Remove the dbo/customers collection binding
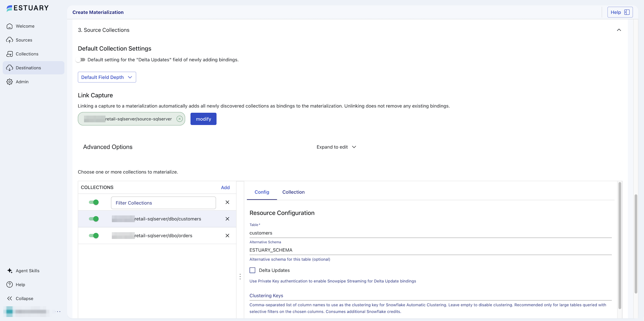 [x=227, y=219]
